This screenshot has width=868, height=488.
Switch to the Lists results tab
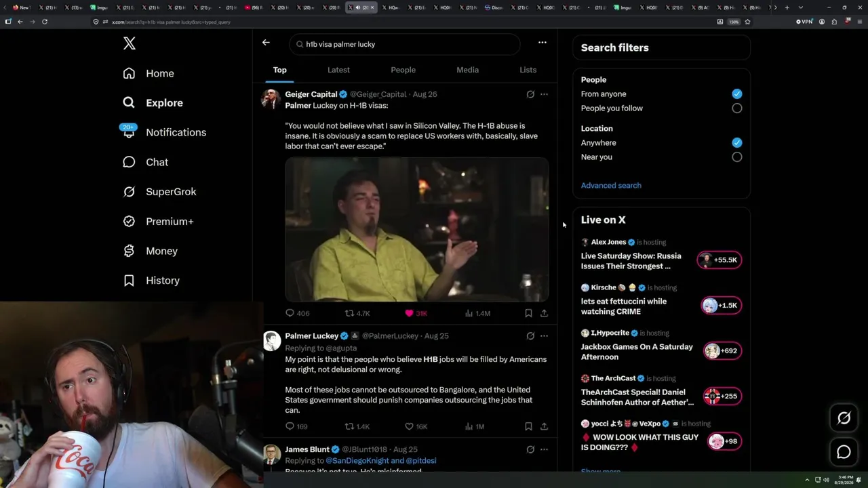point(528,70)
